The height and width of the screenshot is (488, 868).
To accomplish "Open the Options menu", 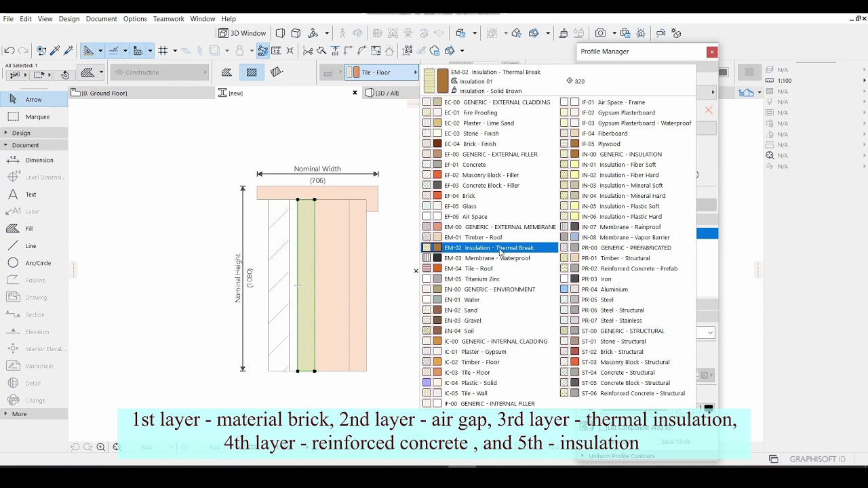I will coord(135,19).
